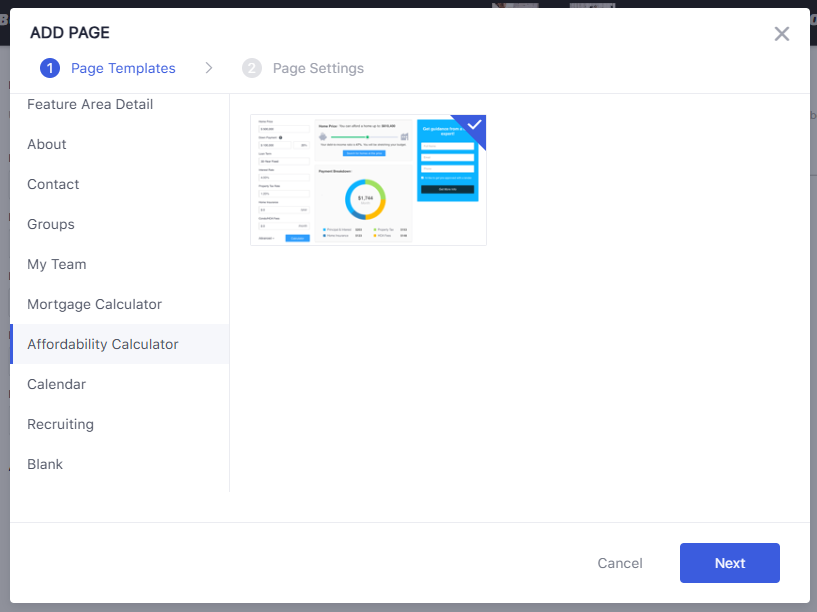Click the chevron arrow between the two steps

[209, 68]
